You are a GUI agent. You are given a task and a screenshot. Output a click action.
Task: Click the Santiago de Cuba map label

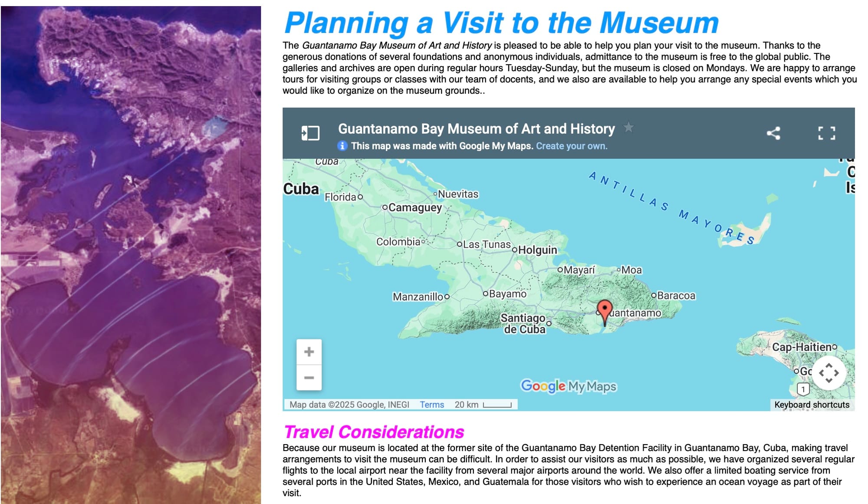click(523, 323)
